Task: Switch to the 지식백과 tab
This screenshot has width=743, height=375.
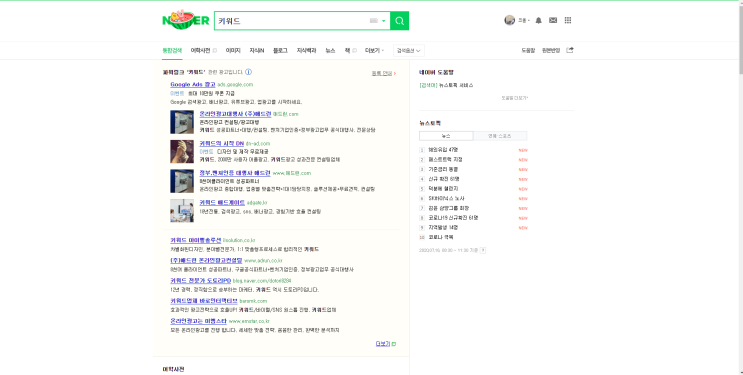Action: pos(306,50)
